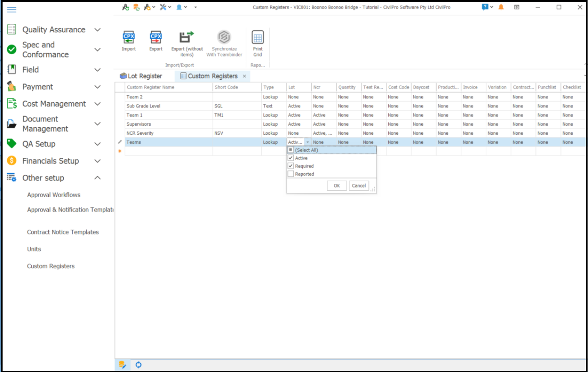Sort by Custom Register Name column header
The width and height of the screenshot is (588, 372).
[x=168, y=87]
